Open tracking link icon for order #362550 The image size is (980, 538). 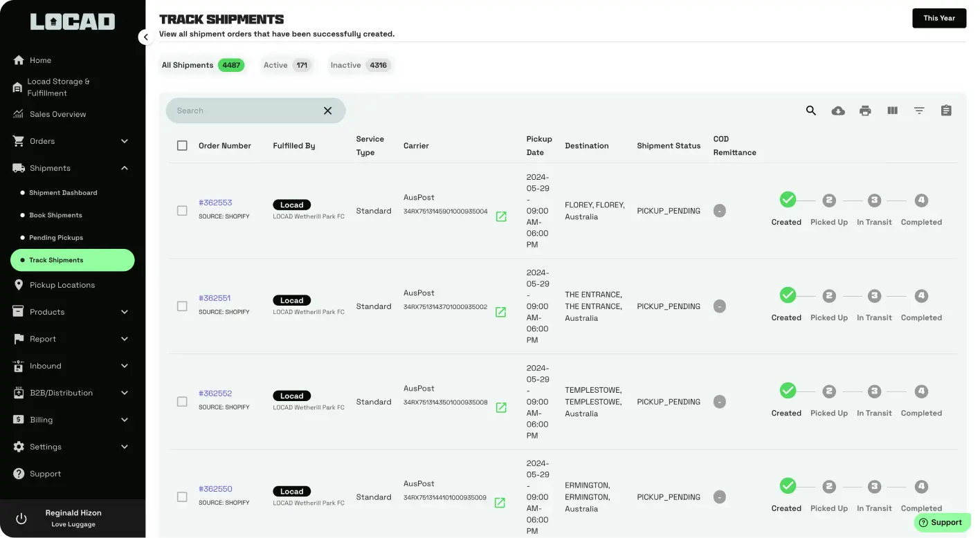coord(500,503)
